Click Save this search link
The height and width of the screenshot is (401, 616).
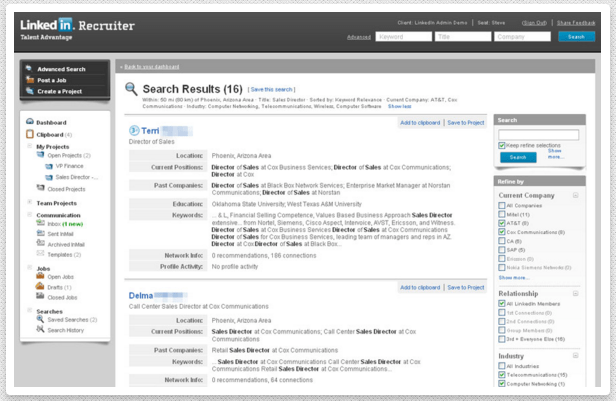click(271, 90)
